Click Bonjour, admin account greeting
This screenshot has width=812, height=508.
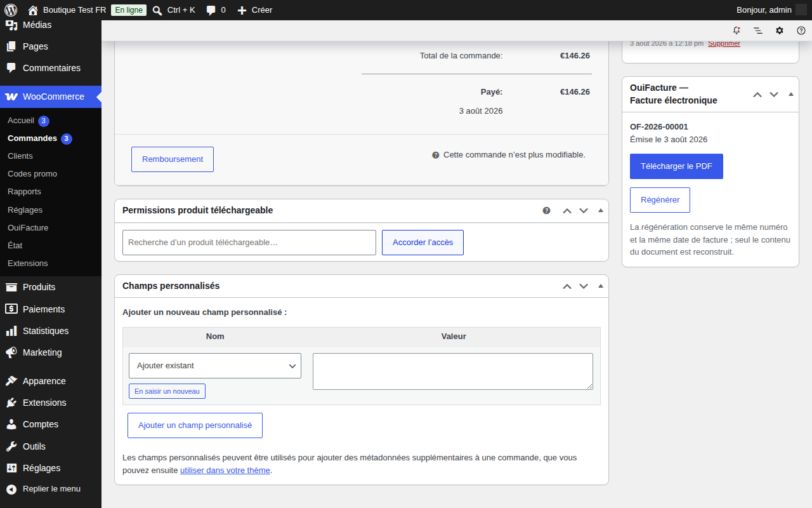pos(764,10)
